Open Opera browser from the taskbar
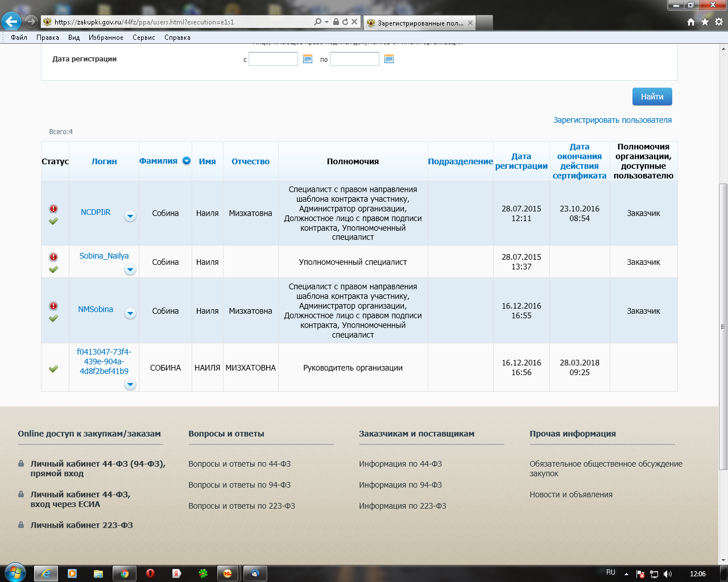This screenshot has width=728, height=582. click(150, 573)
